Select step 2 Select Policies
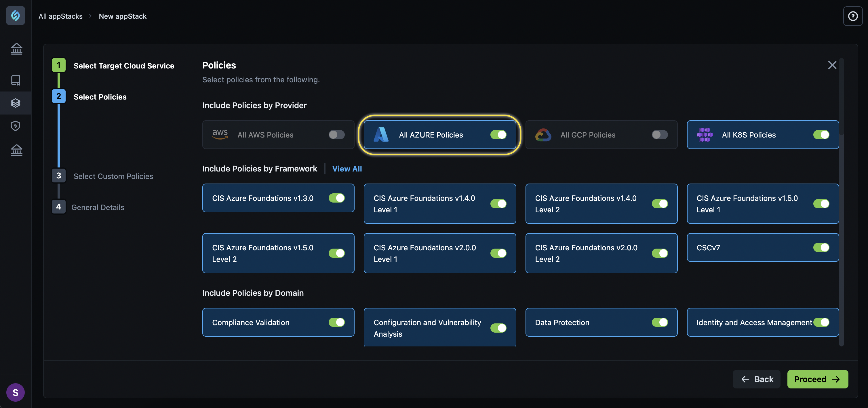Screen dimensions: 868x408 tap(89, 97)
